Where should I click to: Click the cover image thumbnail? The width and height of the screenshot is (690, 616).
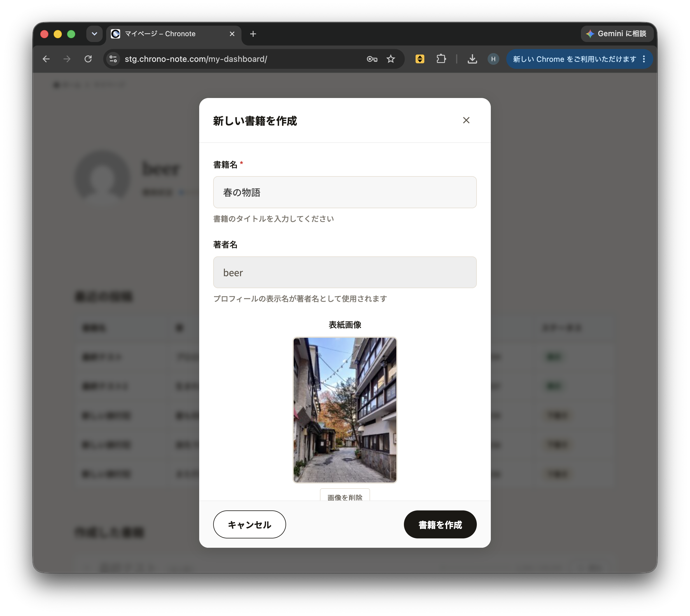344,409
